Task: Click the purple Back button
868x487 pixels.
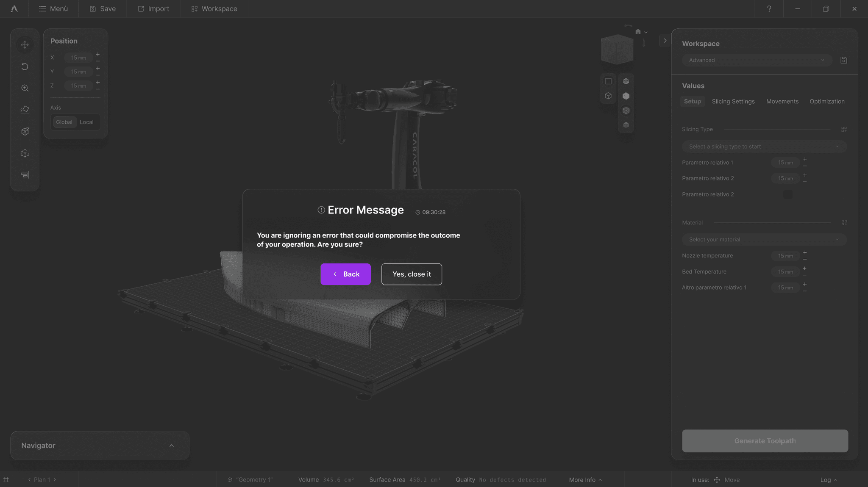Action: 345,274
